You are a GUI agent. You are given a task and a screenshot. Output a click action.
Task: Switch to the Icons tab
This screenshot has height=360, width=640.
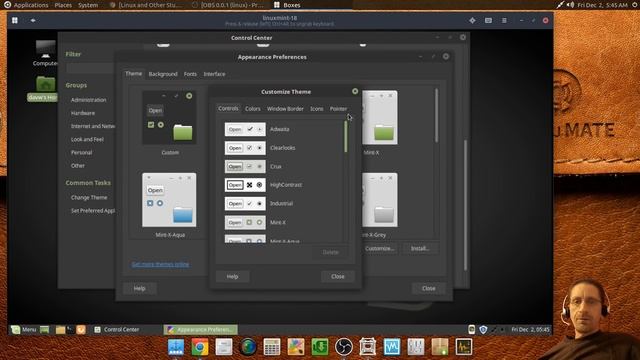coord(317,109)
